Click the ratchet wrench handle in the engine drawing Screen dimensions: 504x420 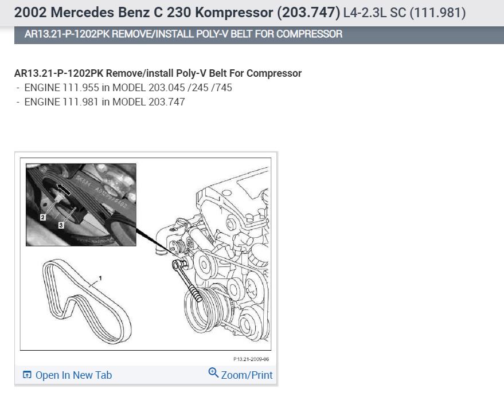(187, 281)
